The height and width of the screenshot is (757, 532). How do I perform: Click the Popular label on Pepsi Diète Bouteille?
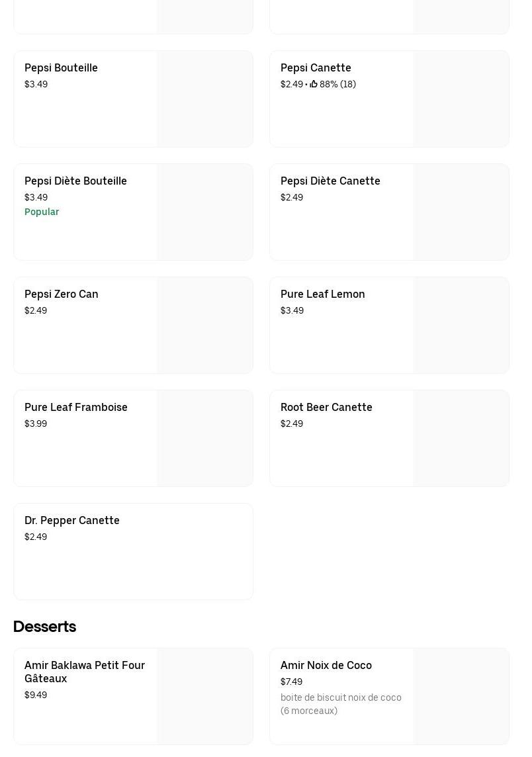[x=42, y=212]
